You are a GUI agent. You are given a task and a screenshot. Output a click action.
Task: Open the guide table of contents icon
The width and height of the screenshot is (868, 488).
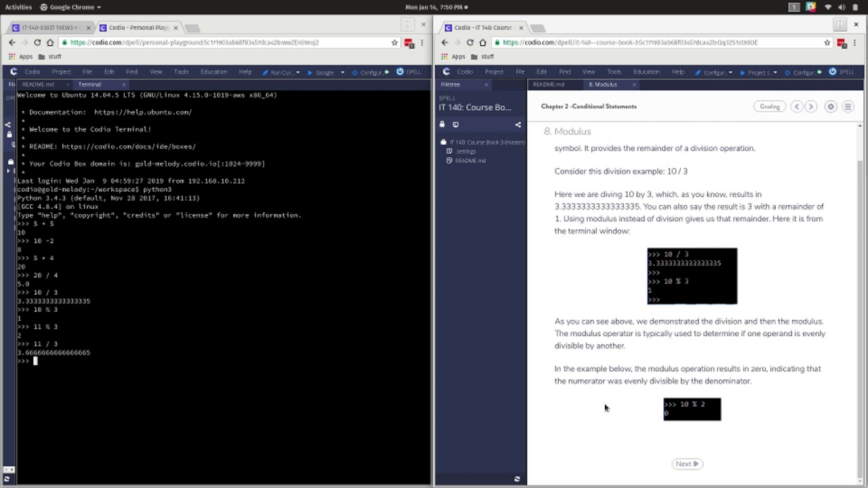click(848, 106)
